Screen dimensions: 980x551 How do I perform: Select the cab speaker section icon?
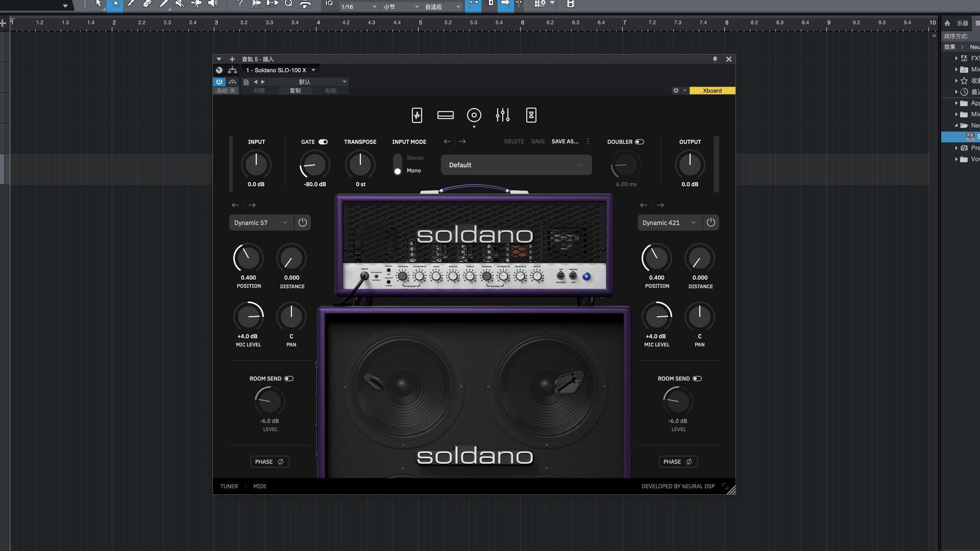point(474,115)
